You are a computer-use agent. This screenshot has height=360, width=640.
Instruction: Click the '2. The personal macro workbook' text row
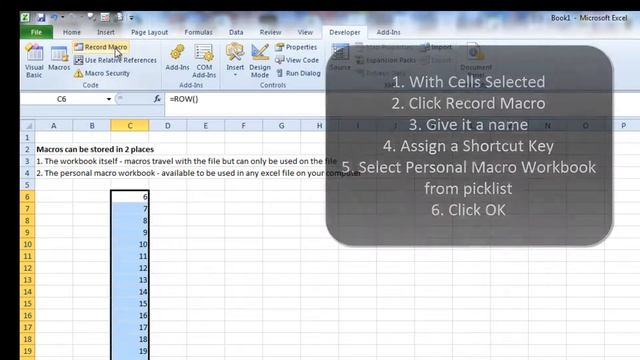tap(198, 173)
